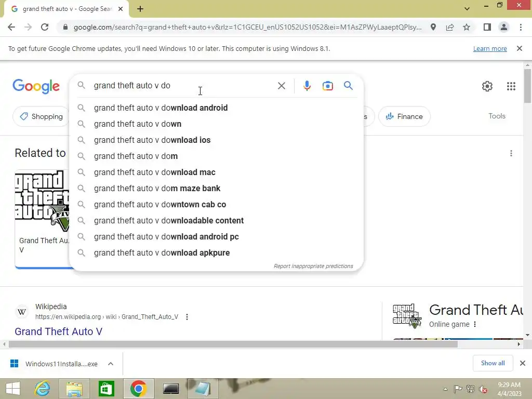Screen dimensions: 532x399
Task: Clear the search box with X icon
Action: pos(281,86)
